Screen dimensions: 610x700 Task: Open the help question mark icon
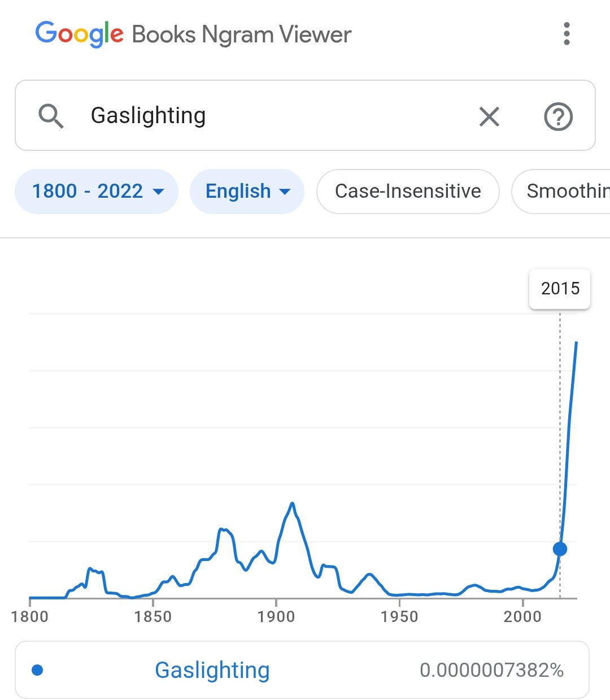click(558, 117)
